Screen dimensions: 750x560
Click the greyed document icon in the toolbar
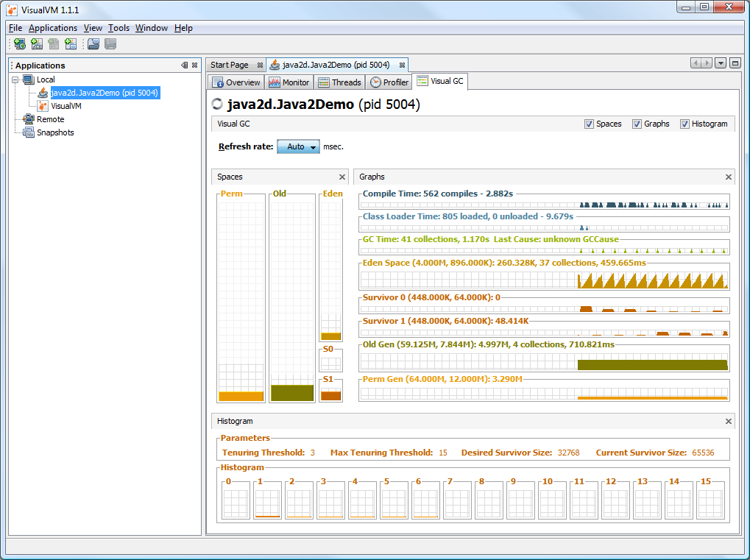[54, 44]
